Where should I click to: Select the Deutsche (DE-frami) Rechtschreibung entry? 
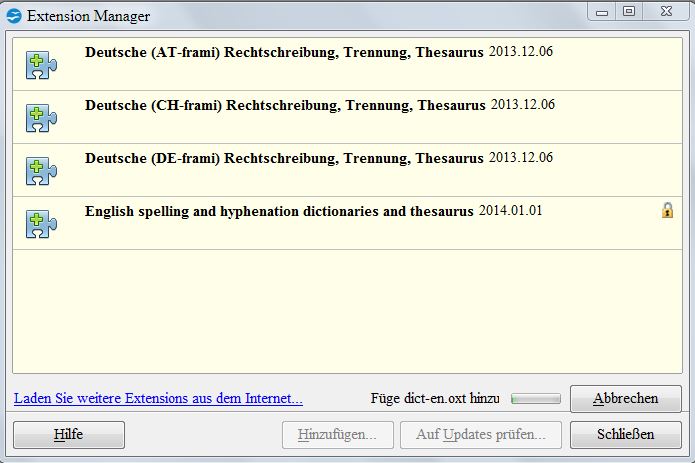284,158
